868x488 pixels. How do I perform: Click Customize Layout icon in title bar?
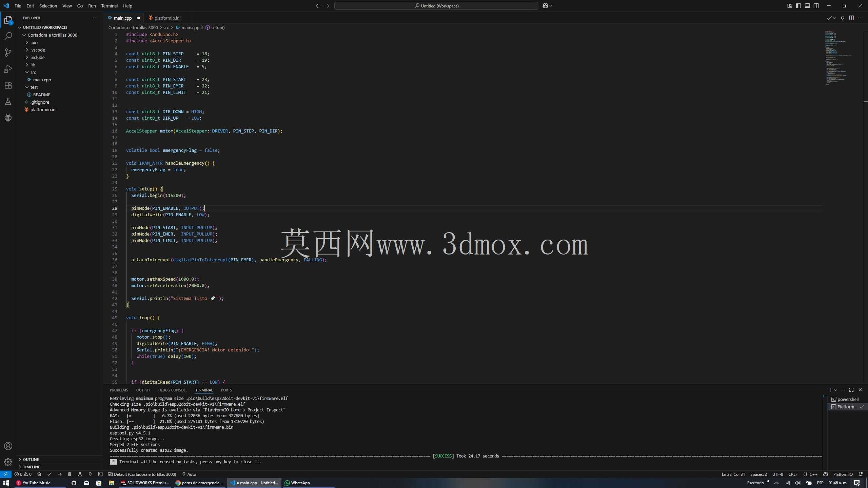790,6
